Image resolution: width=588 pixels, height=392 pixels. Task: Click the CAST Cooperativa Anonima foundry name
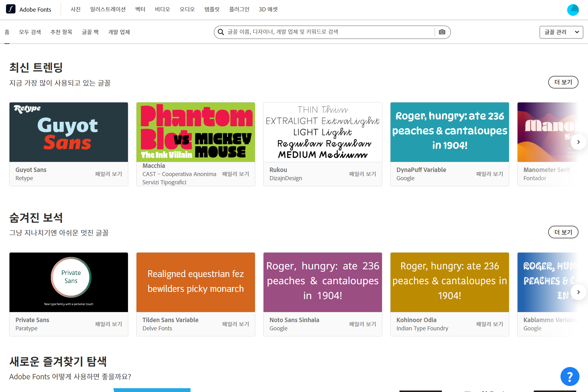point(179,178)
